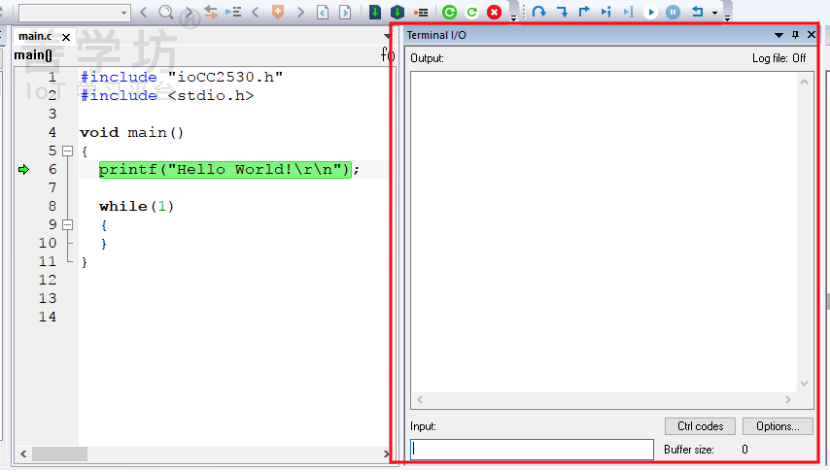Click the Go To line icon
830x472 pixels.
pyautogui.click(x=233, y=12)
